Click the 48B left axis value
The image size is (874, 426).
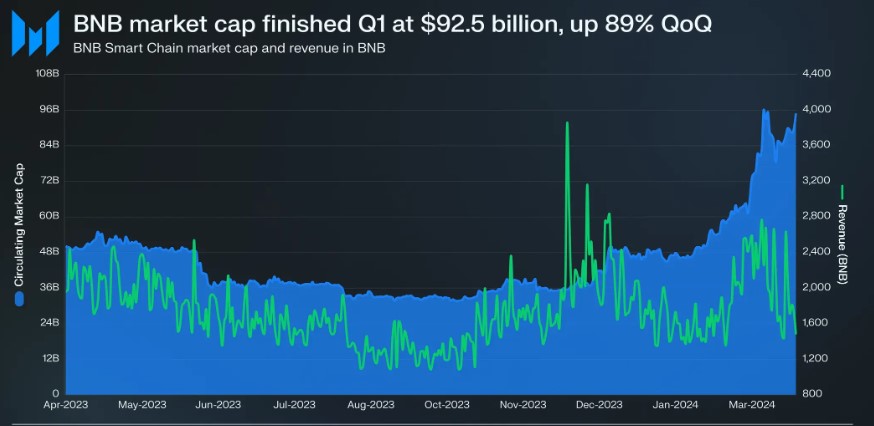(51, 252)
